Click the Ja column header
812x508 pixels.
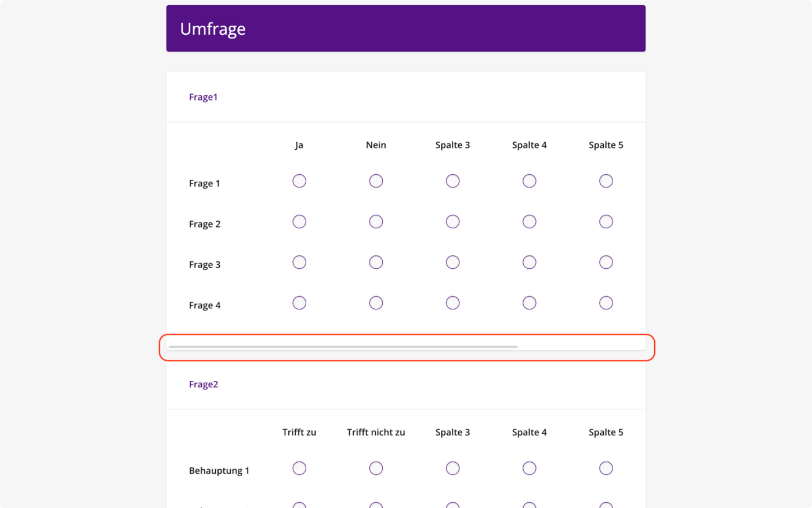(299, 145)
